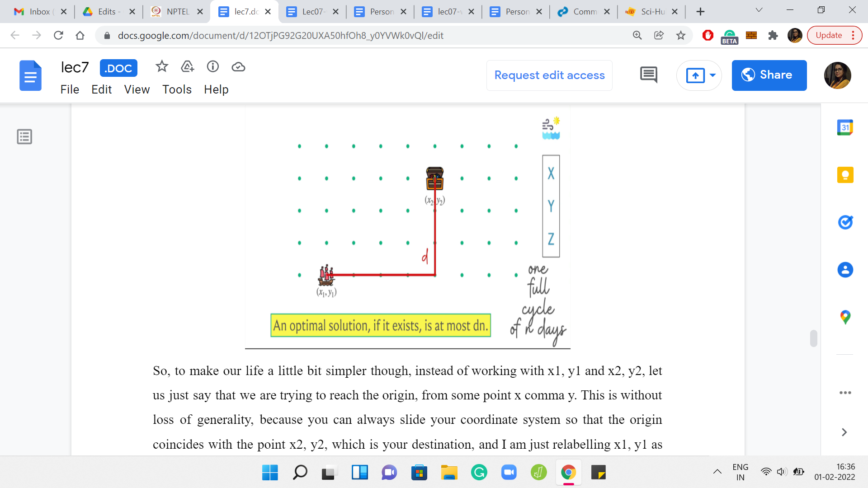Viewport: 868px width, 488px height.
Task: Show the document outline sidebar icon
Action: [x=24, y=136]
